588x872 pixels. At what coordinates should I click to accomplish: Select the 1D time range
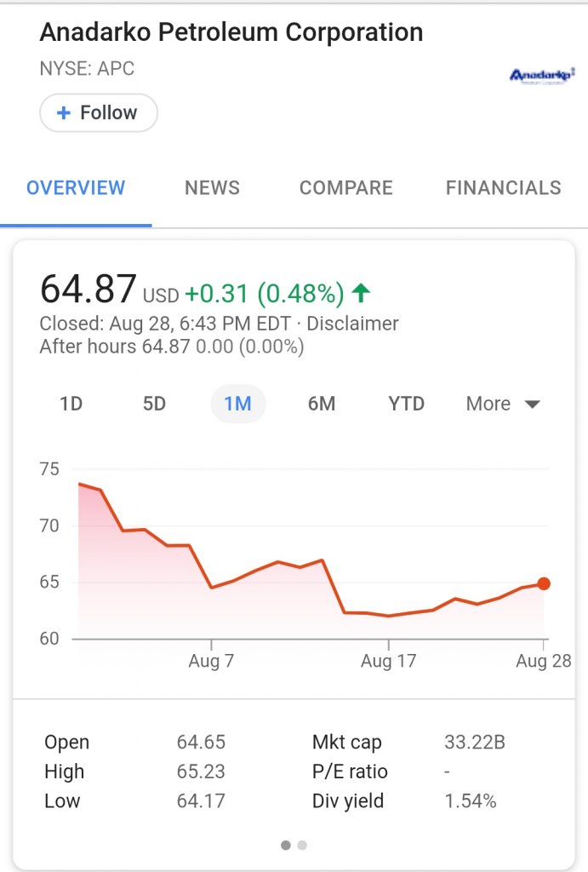pyautogui.click(x=71, y=404)
